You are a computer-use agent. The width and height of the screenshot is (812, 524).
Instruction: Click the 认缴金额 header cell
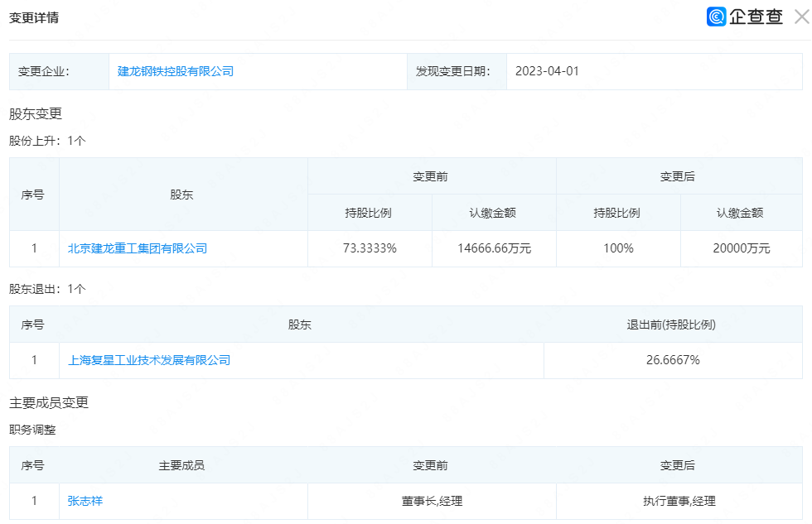[494, 213]
